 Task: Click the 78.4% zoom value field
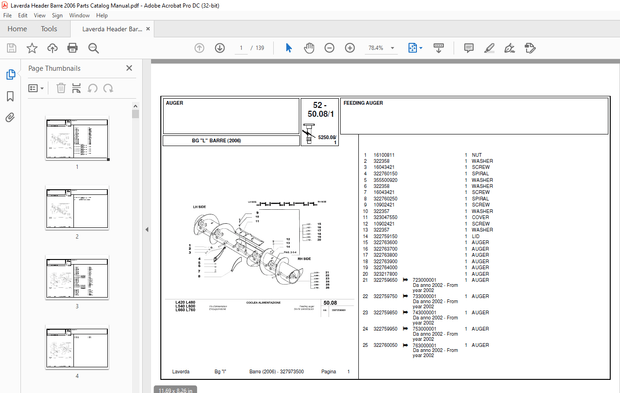coord(376,48)
